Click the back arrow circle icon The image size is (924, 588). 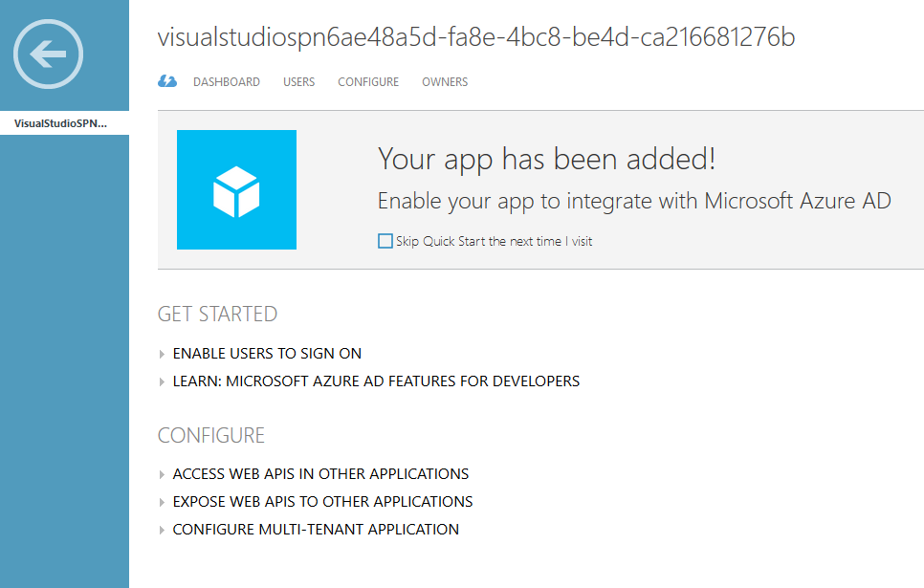(x=48, y=55)
